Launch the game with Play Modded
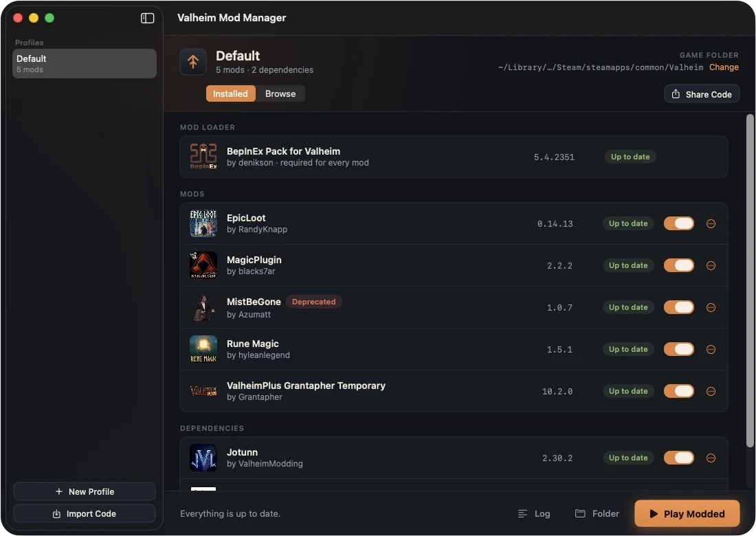Viewport: 756px width, 536px height. pyautogui.click(x=687, y=514)
